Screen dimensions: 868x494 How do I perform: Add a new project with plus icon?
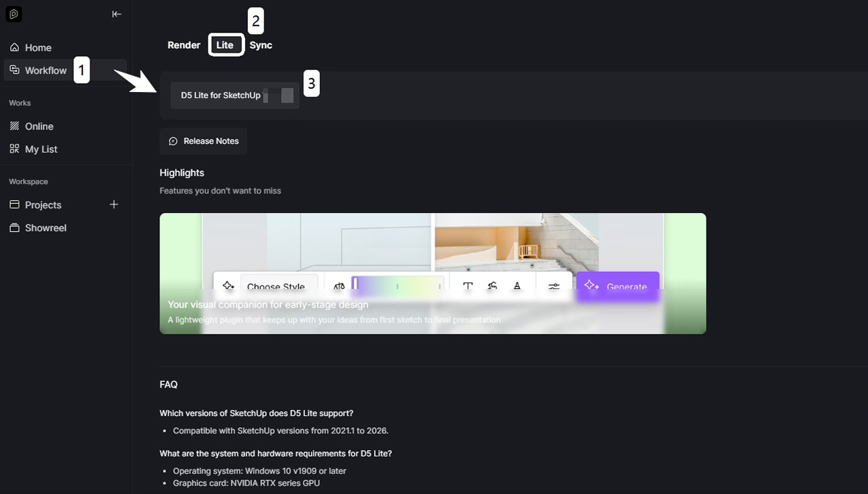coord(114,204)
